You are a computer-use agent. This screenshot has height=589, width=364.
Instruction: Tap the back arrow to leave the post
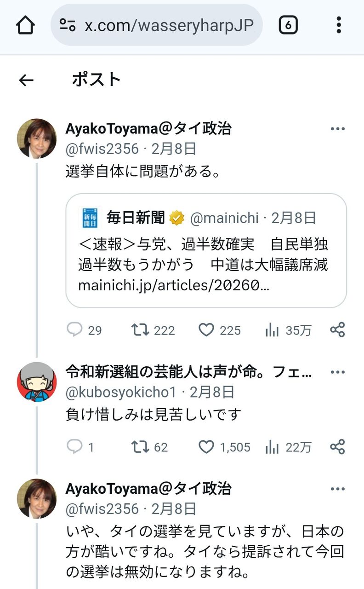click(26, 80)
